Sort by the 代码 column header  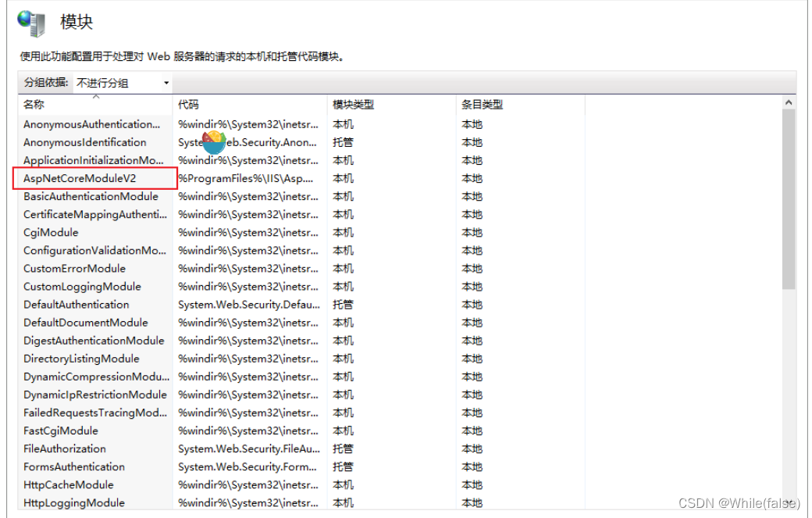point(250,105)
